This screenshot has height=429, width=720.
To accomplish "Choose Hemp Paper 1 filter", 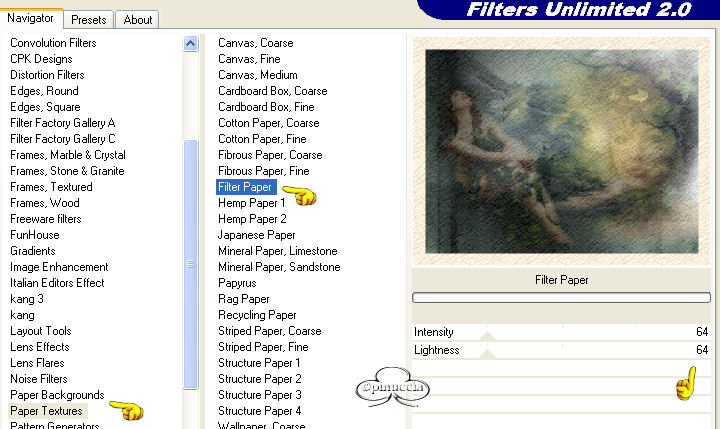I will (251, 203).
